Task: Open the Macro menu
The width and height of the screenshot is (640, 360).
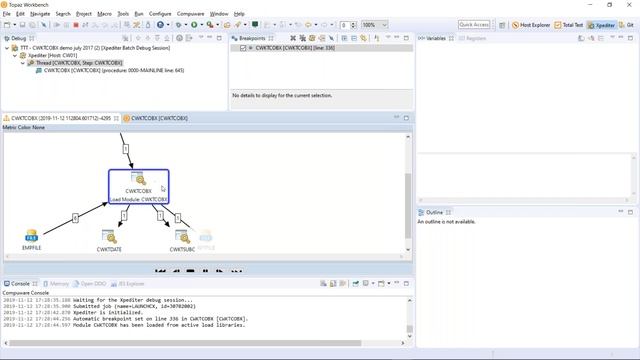Action: (x=104, y=14)
